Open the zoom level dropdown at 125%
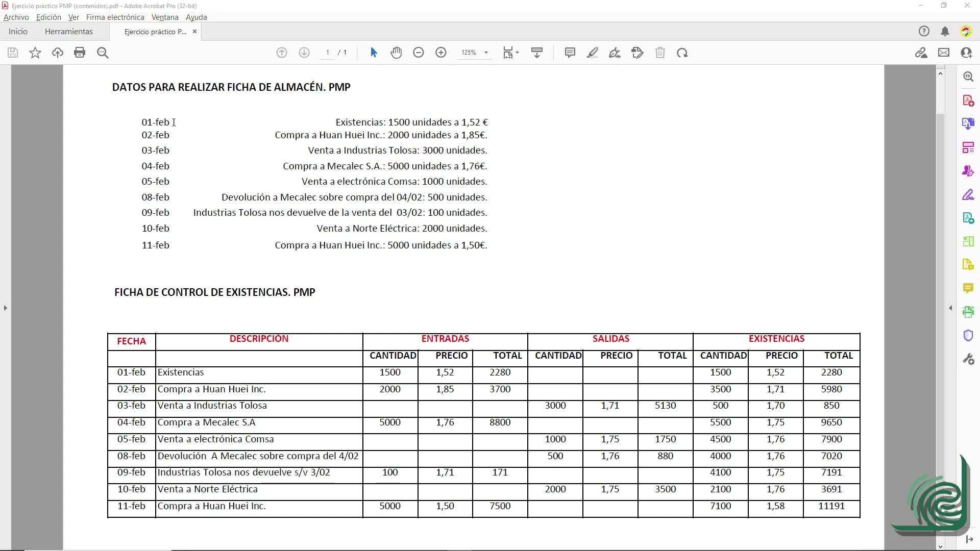Viewport: 980px width, 551px height. [486, 53]
